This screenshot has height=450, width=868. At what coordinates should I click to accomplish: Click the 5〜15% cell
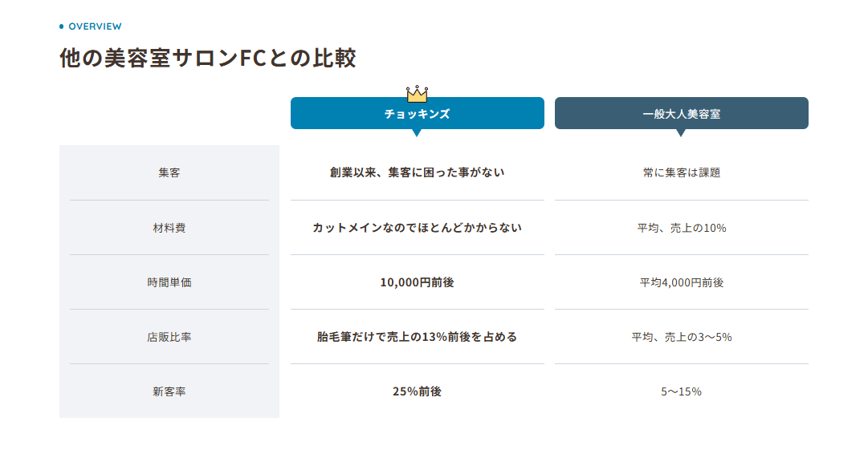tap(681, 391)
